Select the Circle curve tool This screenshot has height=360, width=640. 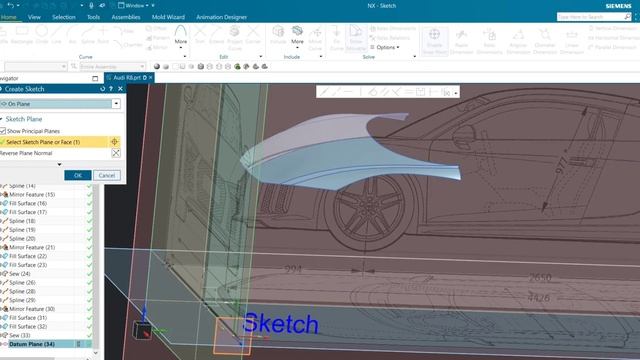coord(42,35)
